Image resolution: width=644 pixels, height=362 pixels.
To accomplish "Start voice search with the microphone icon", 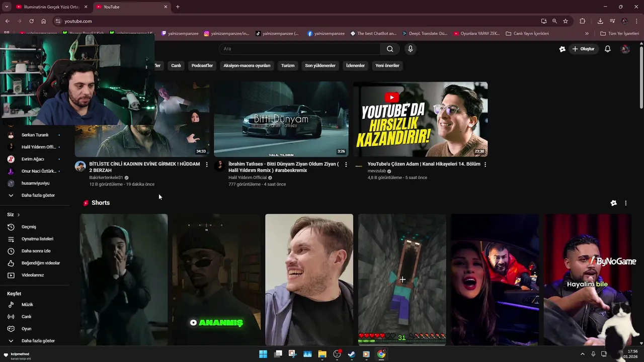I will click(x=411, y=49).
